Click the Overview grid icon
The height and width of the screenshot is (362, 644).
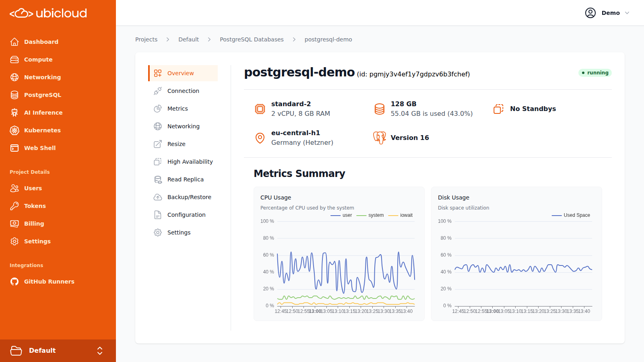[158, 73]
